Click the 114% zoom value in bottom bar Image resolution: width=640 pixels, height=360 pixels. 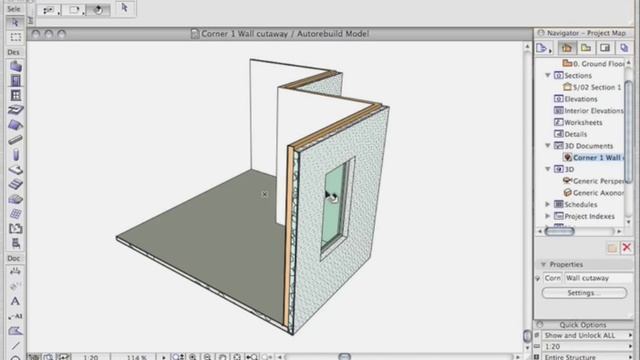click(136, 357)
